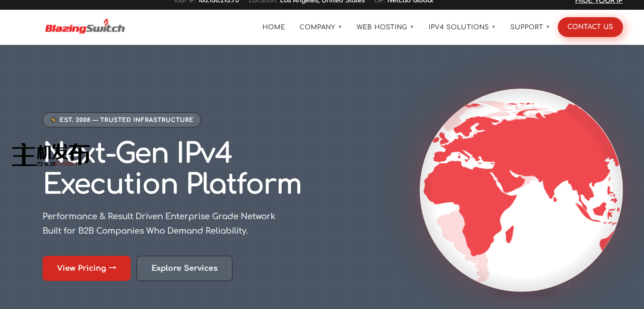644x309 pixels.
Task: Click the BlazingSwitch logo
Action: pyautogui.click(x=85, y=27)
